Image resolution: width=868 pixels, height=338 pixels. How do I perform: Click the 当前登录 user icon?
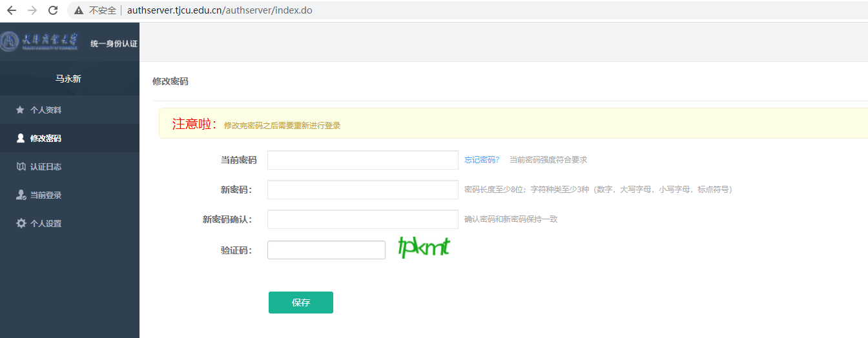[21, 195]
